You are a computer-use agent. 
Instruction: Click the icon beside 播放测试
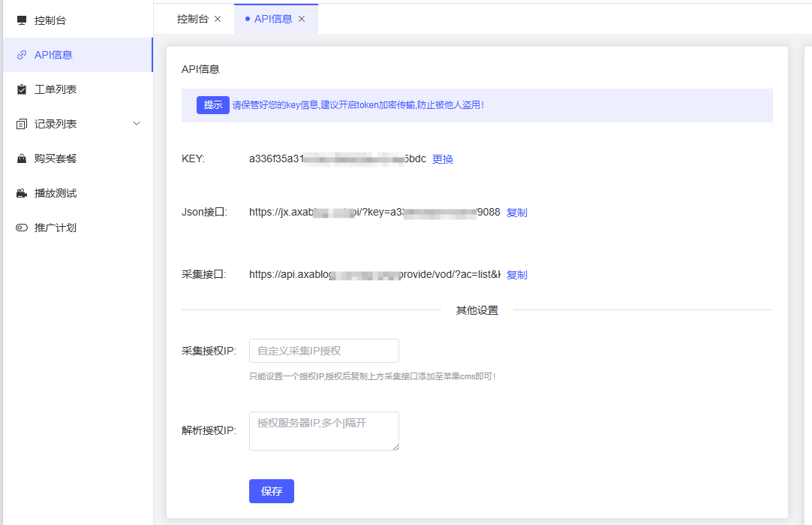point(20,192)
